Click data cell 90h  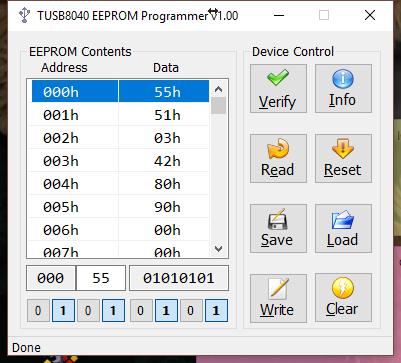pos(164,207)
